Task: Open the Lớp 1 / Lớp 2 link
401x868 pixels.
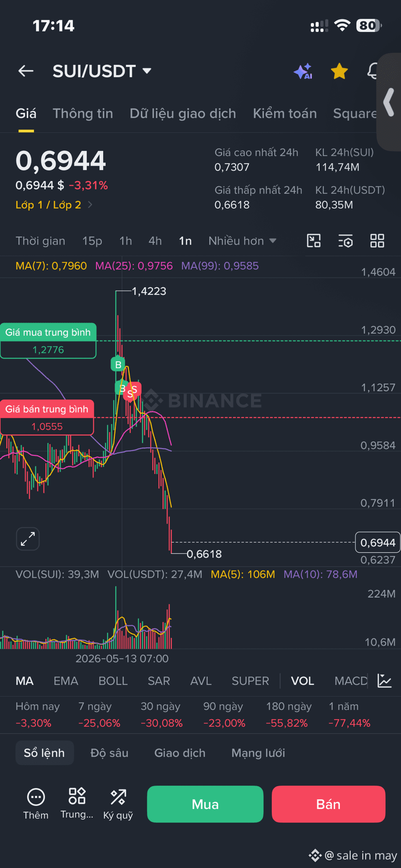Action: click(53, 205)
